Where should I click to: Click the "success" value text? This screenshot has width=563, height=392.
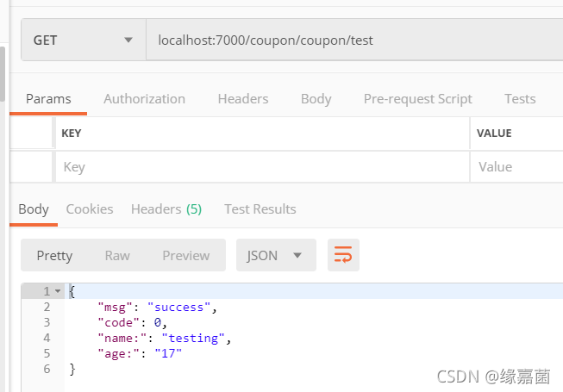[x=178, y=308]
